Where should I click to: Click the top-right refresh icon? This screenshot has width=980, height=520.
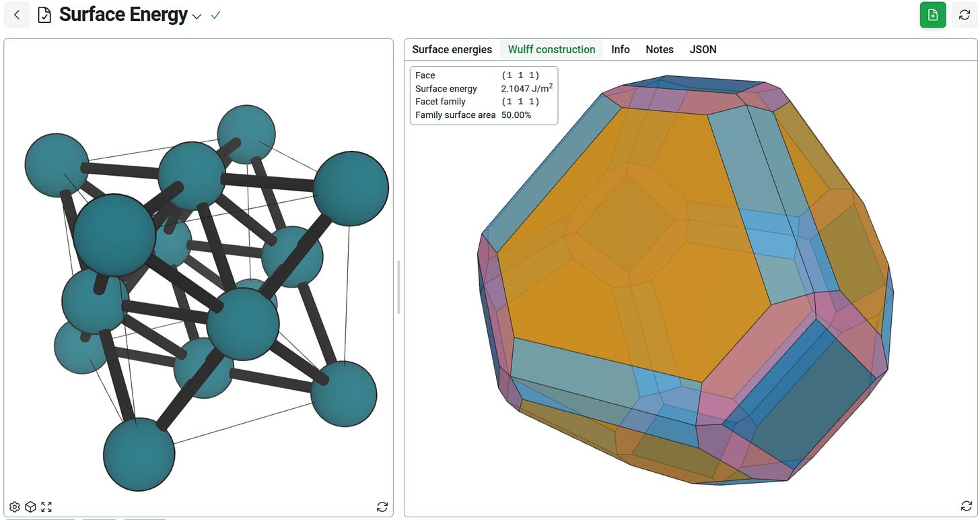[965, 15]
